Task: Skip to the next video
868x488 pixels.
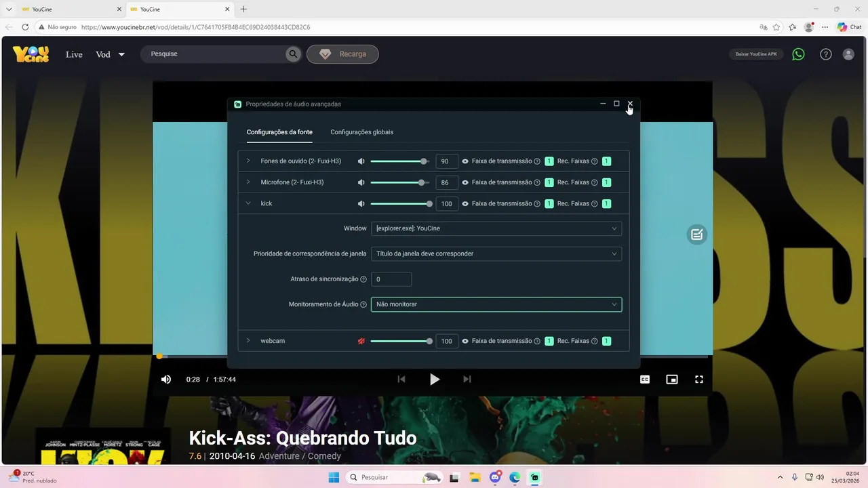Action: pos(467,380)
